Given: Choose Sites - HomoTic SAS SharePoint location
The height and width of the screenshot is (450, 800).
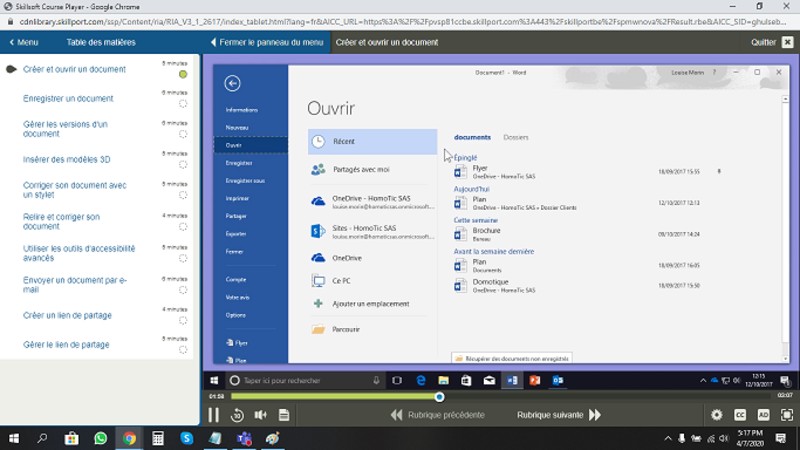Looking at the screenshot, I should tap(372, 232).
